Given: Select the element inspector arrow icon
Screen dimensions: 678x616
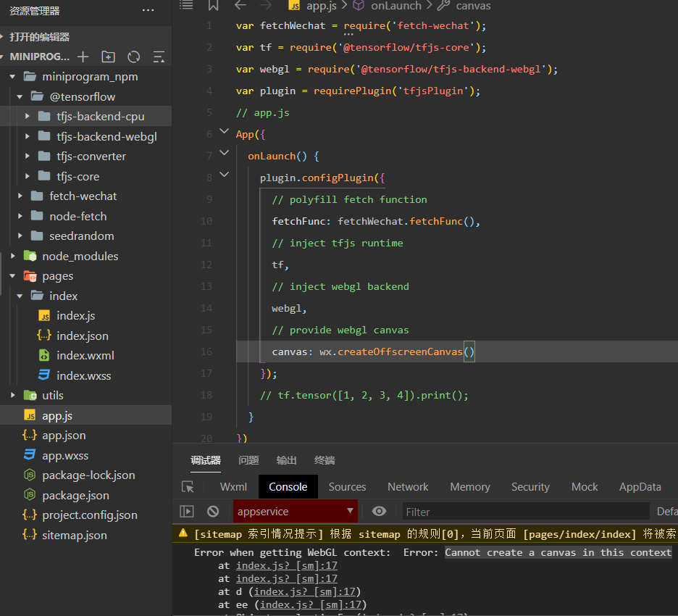Looking at the screenshot, I should [x=188, y=487].
